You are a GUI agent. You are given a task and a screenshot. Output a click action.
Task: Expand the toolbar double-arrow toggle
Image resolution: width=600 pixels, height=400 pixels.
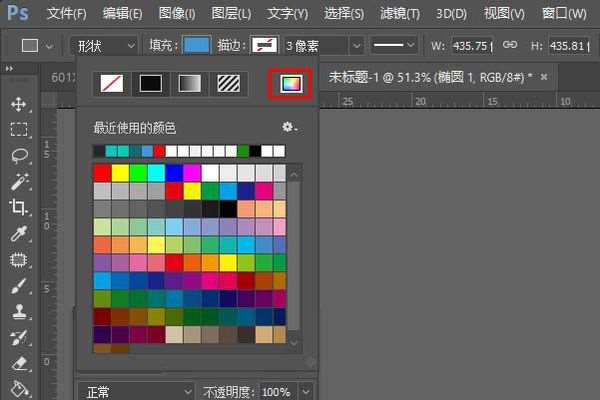[x=9, y=69]
